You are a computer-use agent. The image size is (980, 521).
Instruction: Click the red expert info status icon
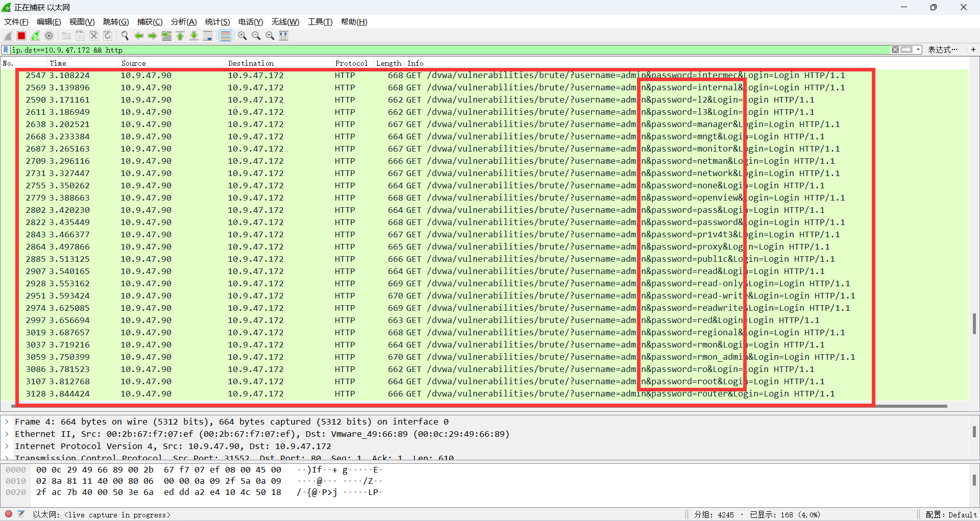9,514
